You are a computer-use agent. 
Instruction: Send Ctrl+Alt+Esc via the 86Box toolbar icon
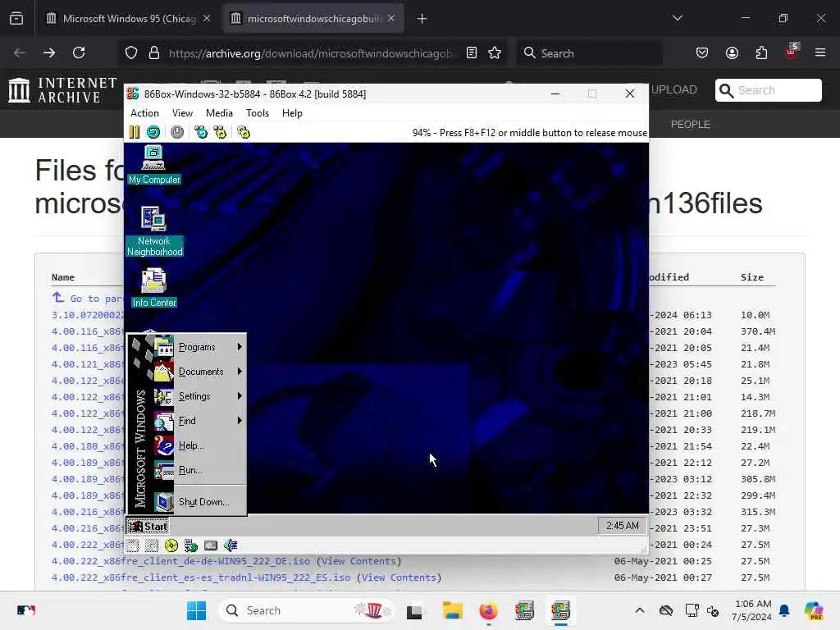click(220, 132)
